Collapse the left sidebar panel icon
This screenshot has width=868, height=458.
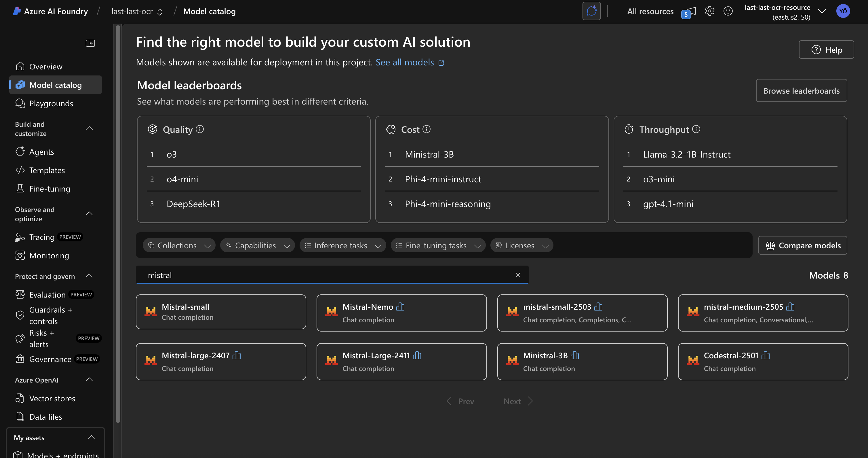90,43
